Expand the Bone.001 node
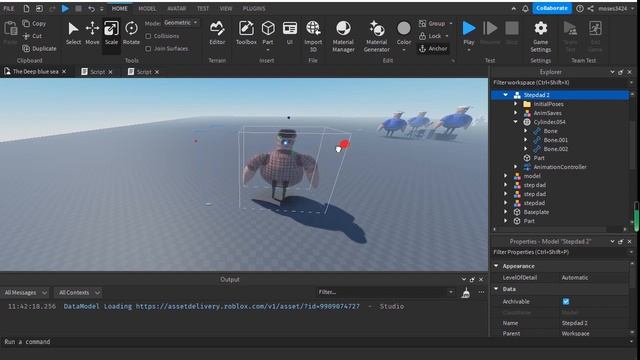 coord(525,140)
